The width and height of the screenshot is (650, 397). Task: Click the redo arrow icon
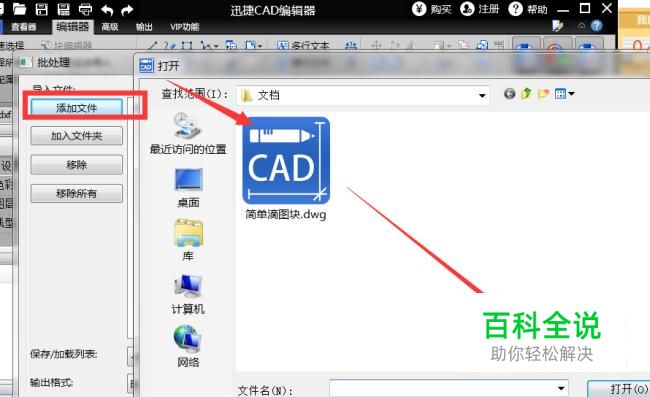128,9
